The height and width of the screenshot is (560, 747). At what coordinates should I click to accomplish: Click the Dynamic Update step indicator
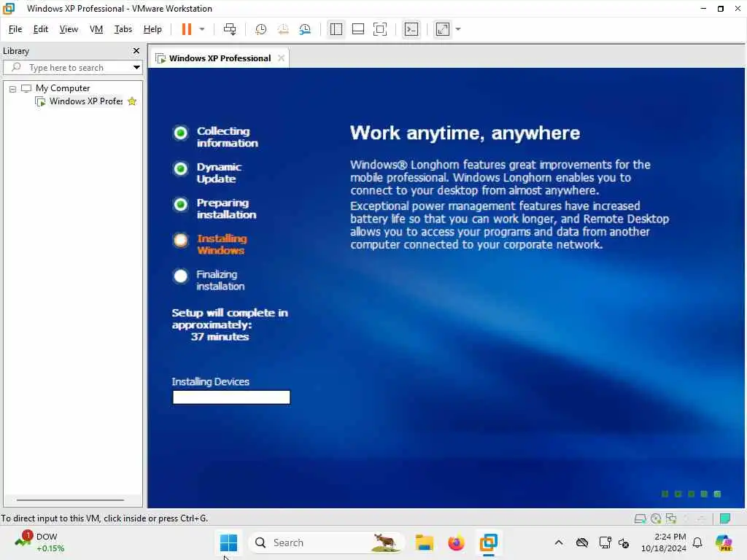[181, 168]
